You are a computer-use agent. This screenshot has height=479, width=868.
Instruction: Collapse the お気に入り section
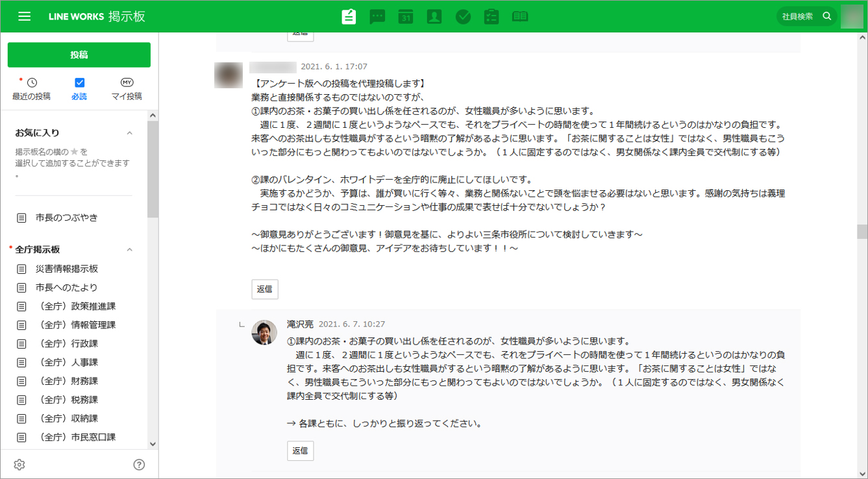129,133
